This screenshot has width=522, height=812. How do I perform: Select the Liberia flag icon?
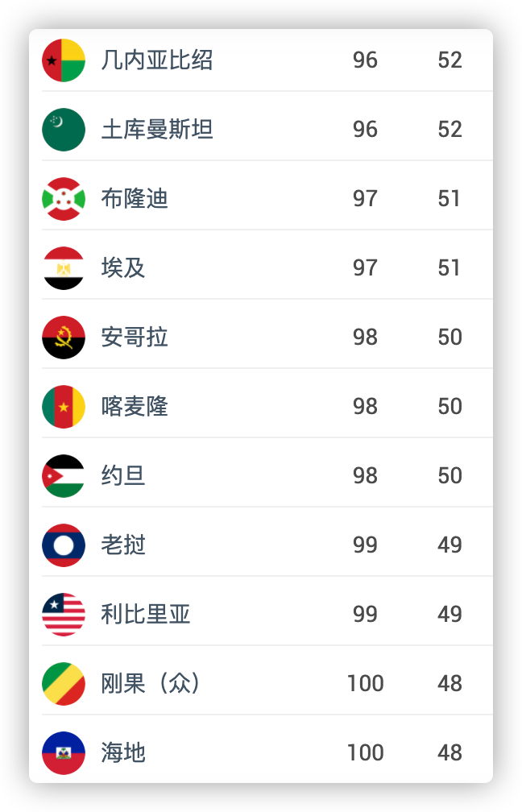point(63,614)
